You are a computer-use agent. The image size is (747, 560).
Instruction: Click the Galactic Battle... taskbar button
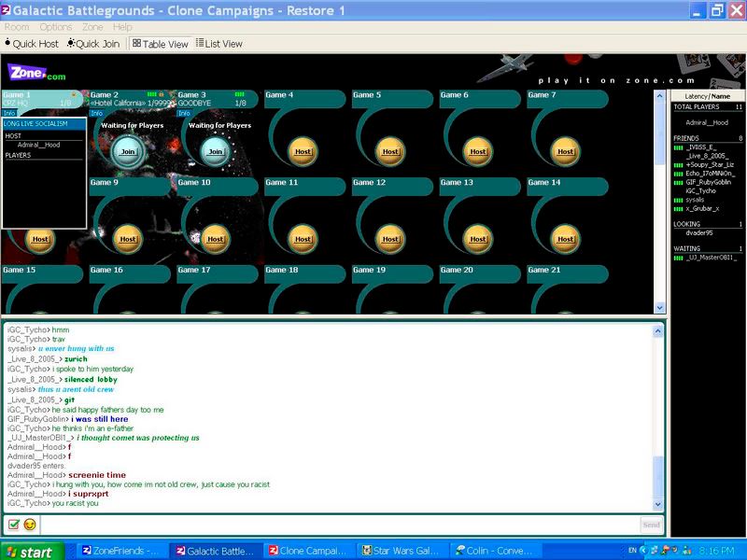click(216, 551)
